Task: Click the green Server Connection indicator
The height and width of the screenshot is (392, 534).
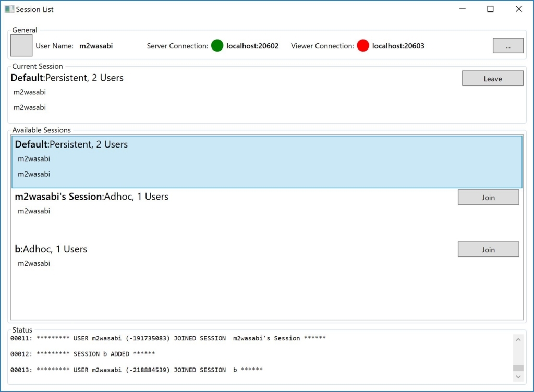Action: (x=217, y=45)
